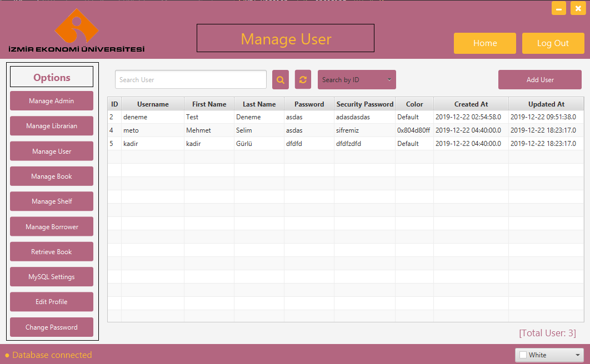Screen dimensions: 590x364
Task: Click last name cell Deneme
Action: (259, 117)
